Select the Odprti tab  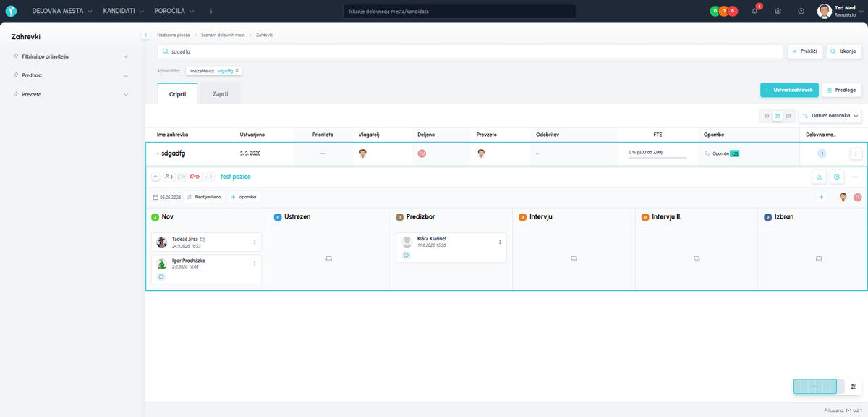coord(178,93)
